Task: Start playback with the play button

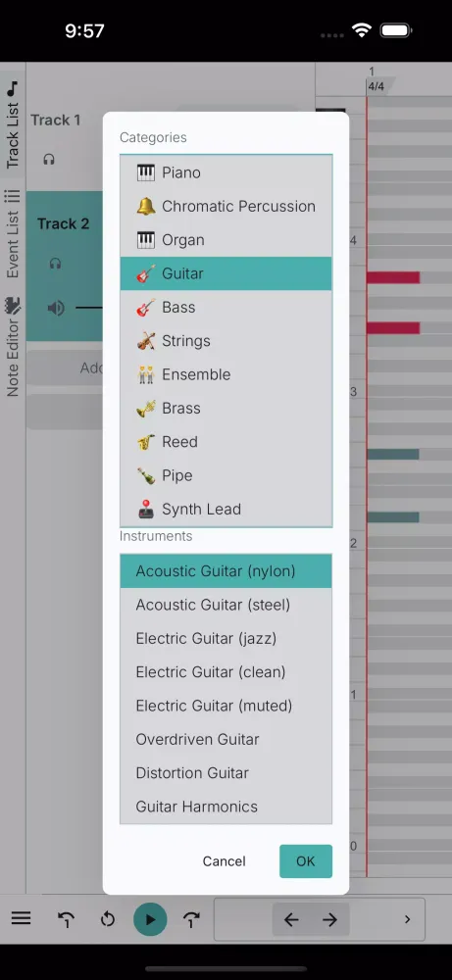Action: (150, 919)
